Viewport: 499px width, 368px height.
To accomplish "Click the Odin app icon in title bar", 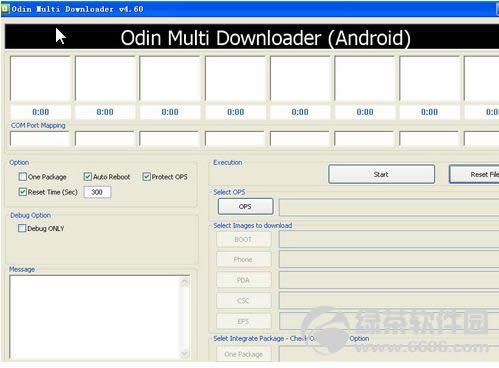I will tap(5, 9).
